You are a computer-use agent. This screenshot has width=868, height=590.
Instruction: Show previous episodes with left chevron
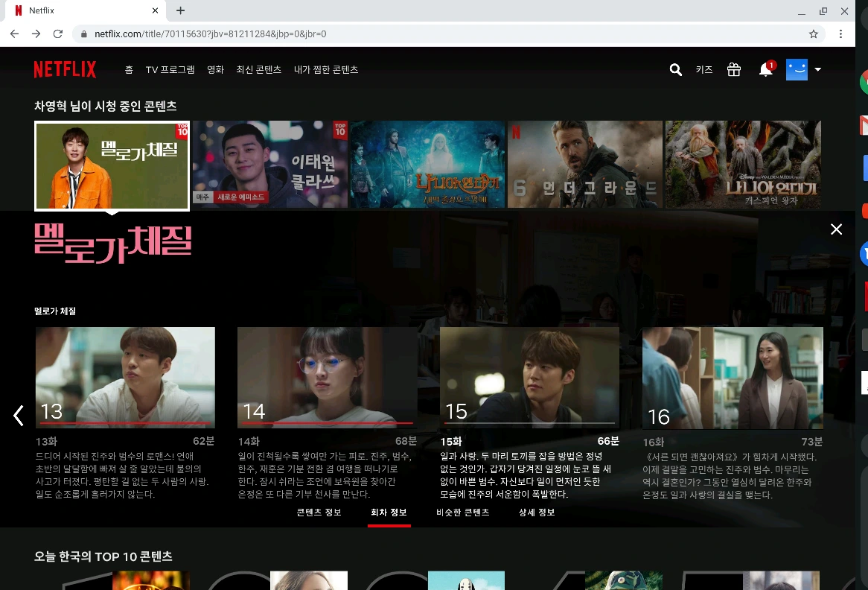click(x=19, y=415)
